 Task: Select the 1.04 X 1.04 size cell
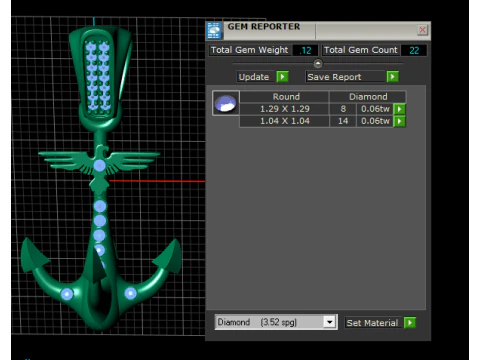(285, 121)
